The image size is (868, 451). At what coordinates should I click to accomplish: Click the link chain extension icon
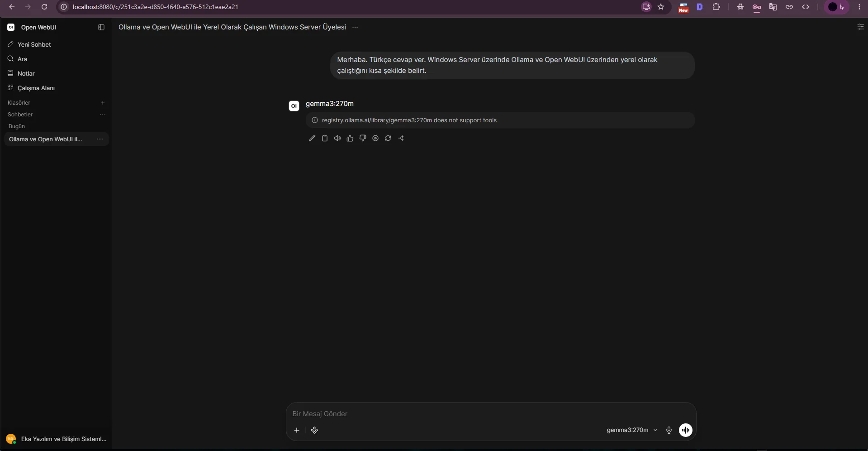pos(789,7)
